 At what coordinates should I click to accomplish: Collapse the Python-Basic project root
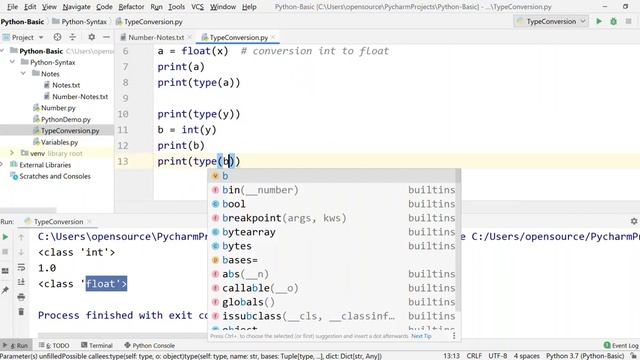(3, 51)
